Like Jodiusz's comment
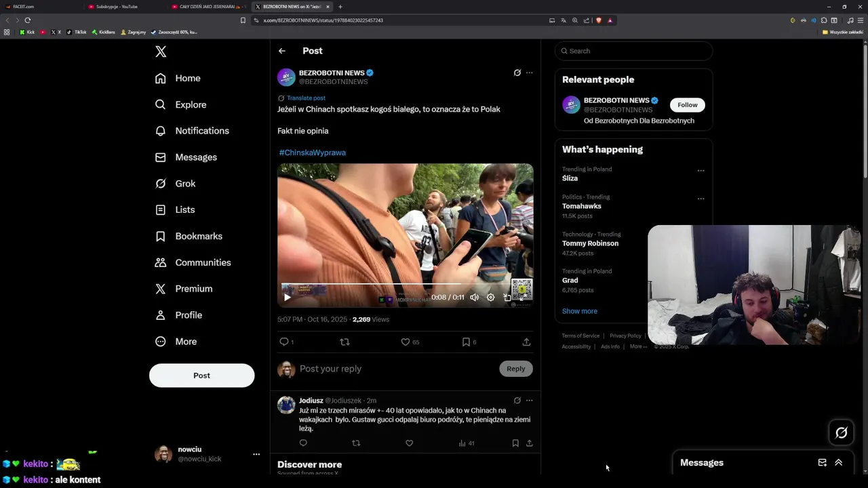The width and height of the screenshot is (868, 488). (x=409, y=443)
